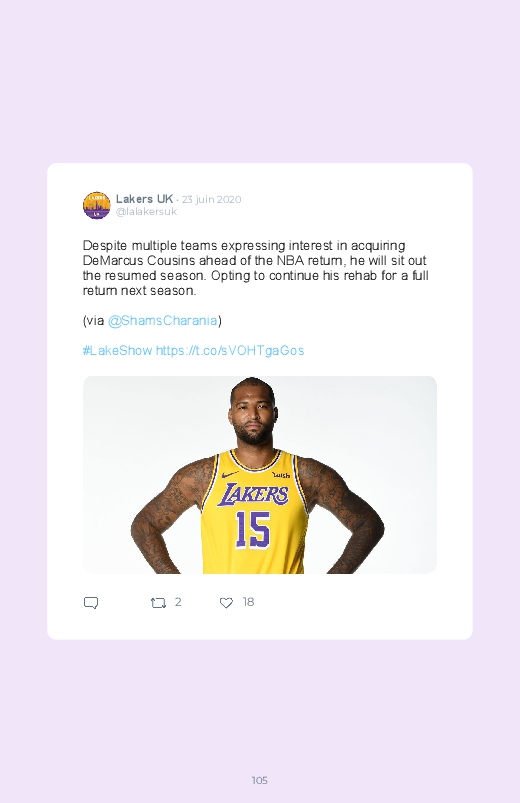Open the Lakers UK profile avatar

[97, 205]
